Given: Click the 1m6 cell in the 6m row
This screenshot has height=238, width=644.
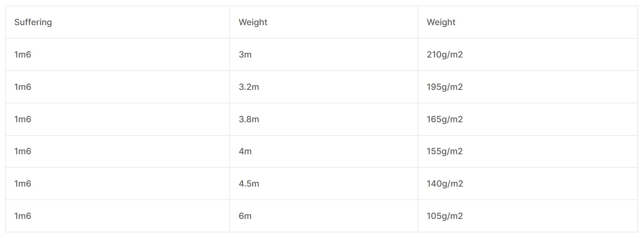Looking at the screenshot, I should pyautogui.click(x=23, y=216).
